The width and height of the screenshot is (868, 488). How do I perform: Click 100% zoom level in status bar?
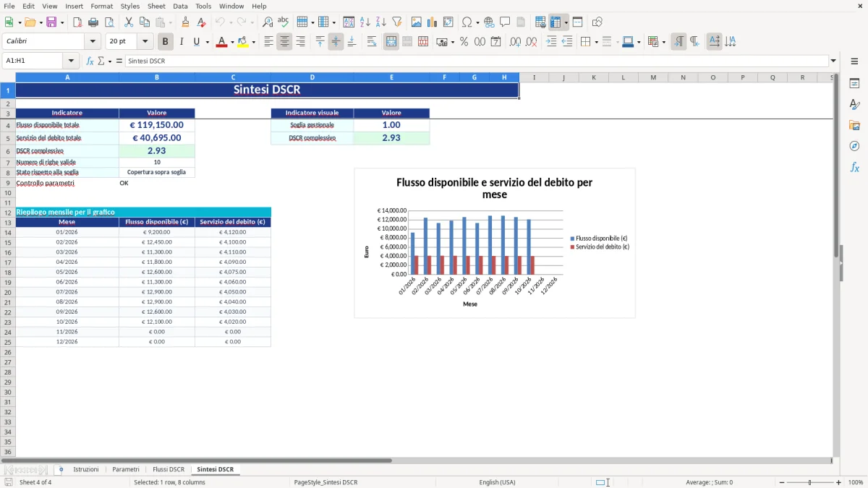click(x=856, y=482)
